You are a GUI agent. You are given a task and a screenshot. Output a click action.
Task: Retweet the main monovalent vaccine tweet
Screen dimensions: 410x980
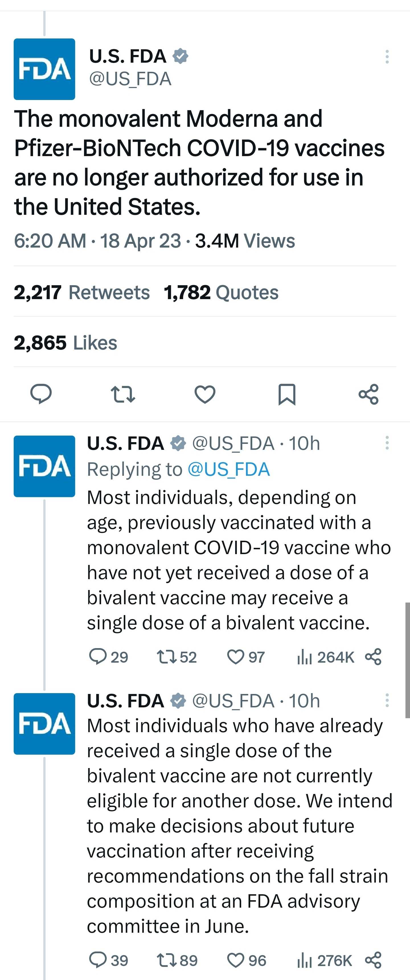[122, 394]
